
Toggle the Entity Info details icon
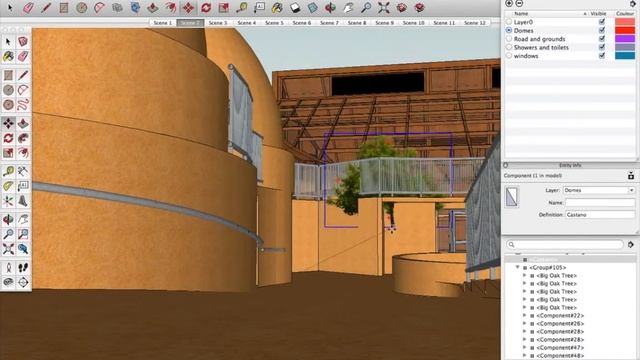tap(631, 176)
